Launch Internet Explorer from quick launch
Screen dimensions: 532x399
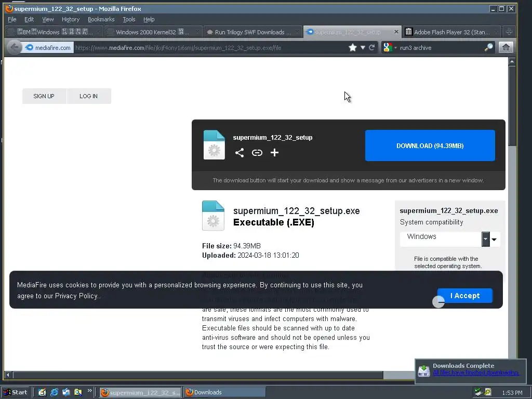click(54, 392)
